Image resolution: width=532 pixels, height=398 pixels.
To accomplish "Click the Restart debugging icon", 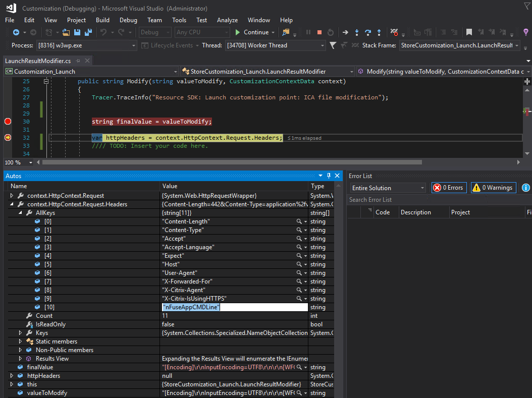I will click(330, 32).
